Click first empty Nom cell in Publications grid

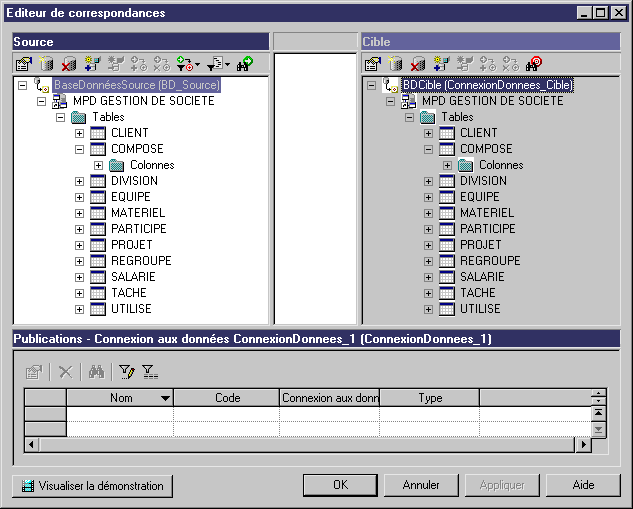tap(120, 414)
